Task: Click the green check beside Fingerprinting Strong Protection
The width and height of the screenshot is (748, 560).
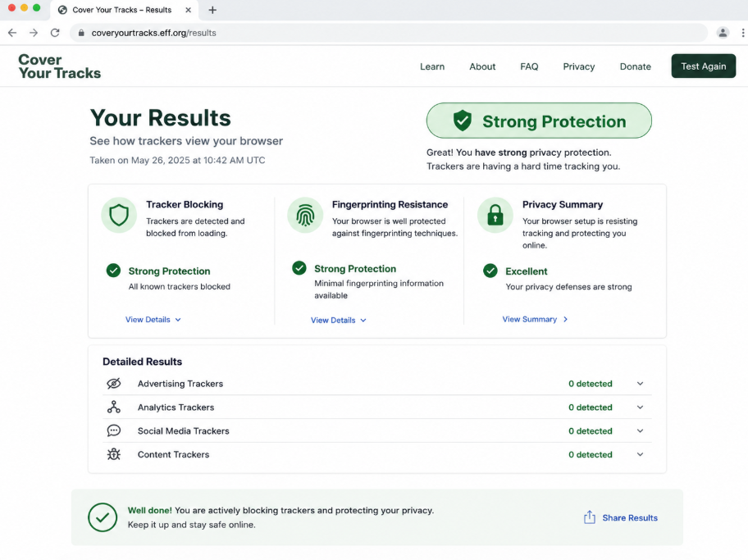Action: tap(299, 268)
